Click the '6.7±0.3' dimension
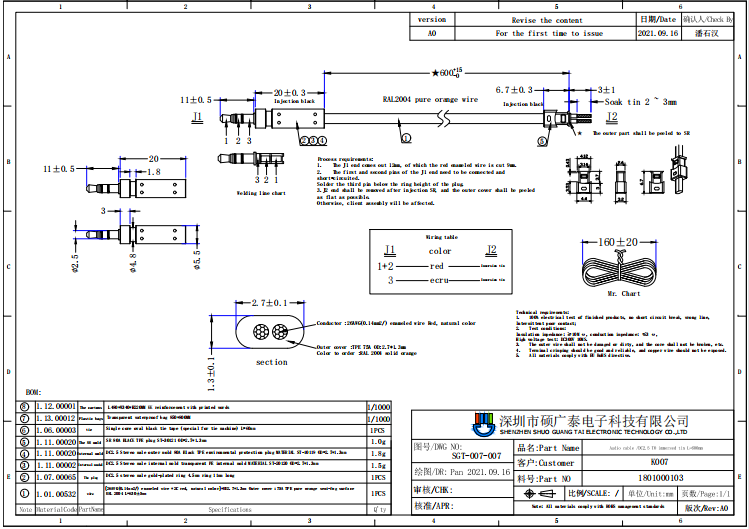Image resolution: width=749 pixels, height=529 pixels. point(514,90)
